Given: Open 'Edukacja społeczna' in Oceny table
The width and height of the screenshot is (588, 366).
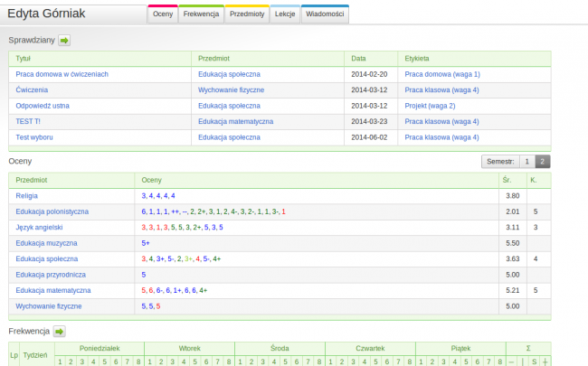Looking at the screenshot, I should (x=47, y=258).
